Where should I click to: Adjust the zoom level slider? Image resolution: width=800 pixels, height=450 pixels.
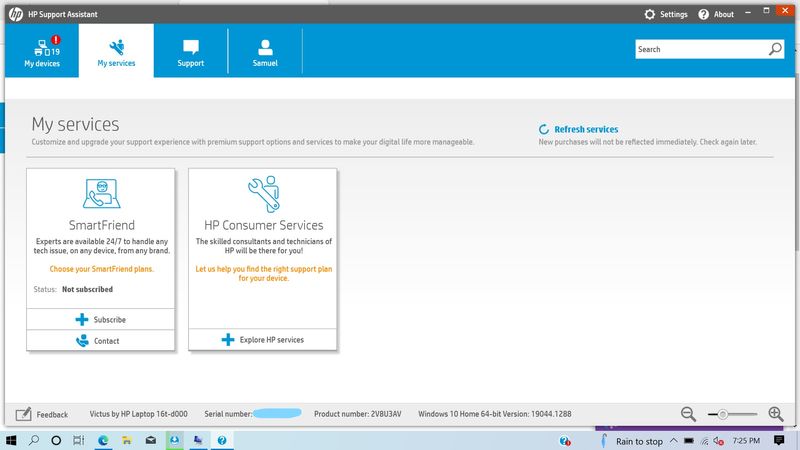pyautogui.click(x=722, y=414)
